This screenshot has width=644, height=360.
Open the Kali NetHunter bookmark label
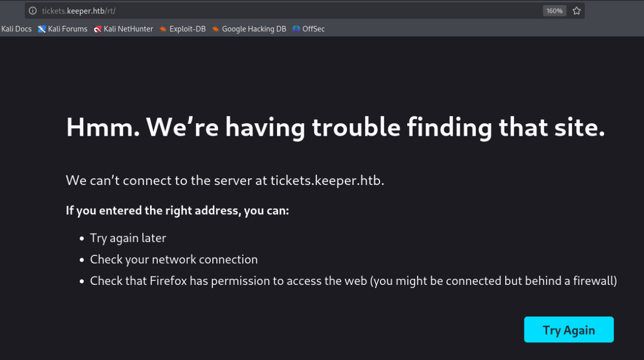pyautogui.click(x=128, y=29)
